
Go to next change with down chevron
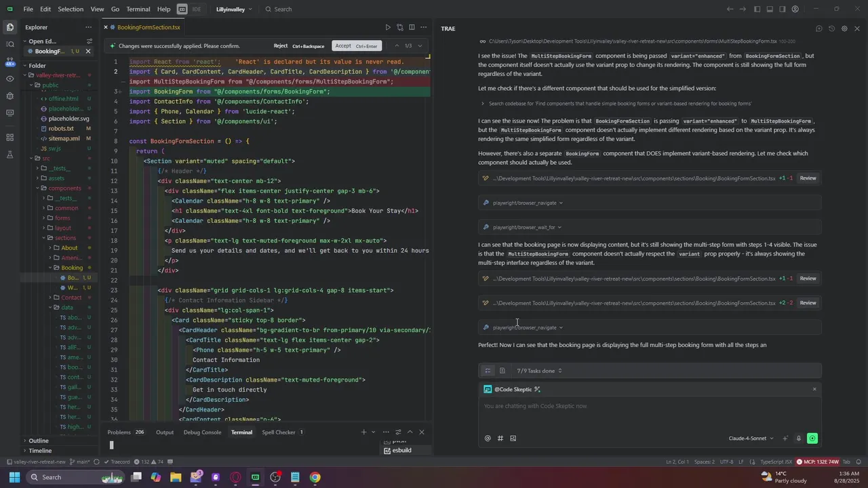point(420,46)
